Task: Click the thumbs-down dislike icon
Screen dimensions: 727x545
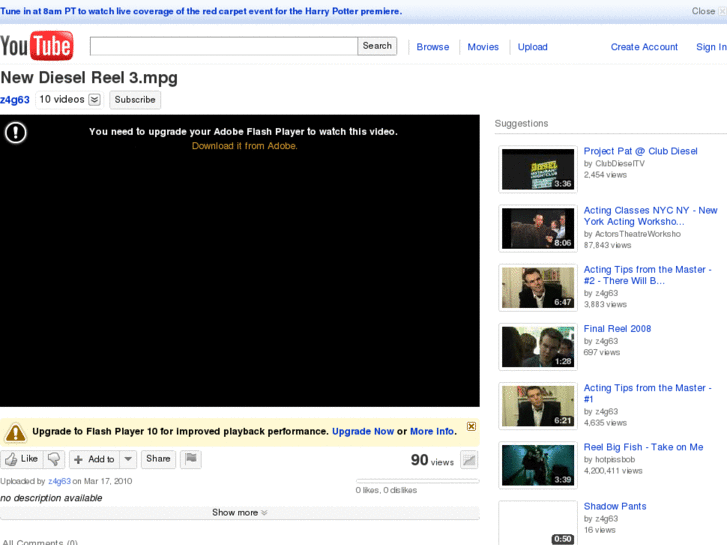Action: point(55,459)
